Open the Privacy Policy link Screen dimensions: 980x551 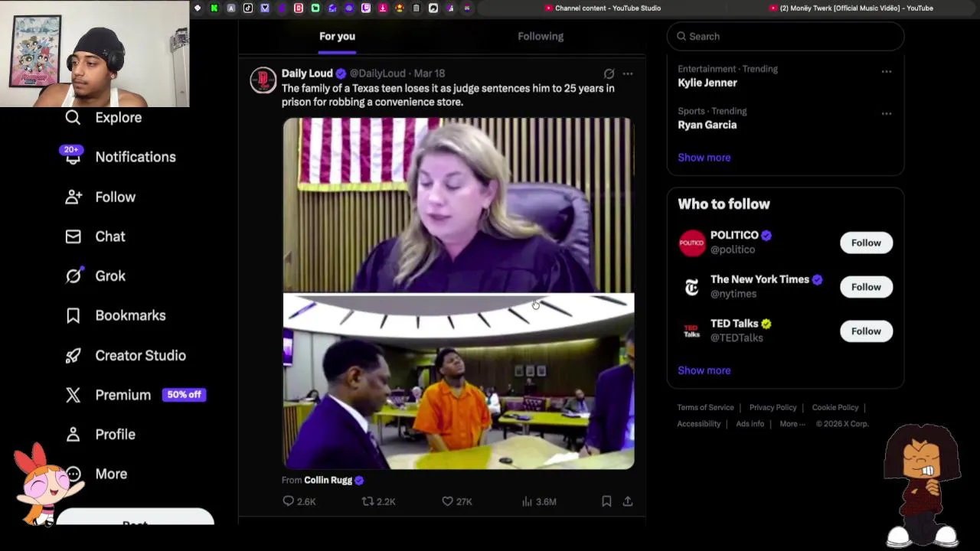[x=773, y=407]
